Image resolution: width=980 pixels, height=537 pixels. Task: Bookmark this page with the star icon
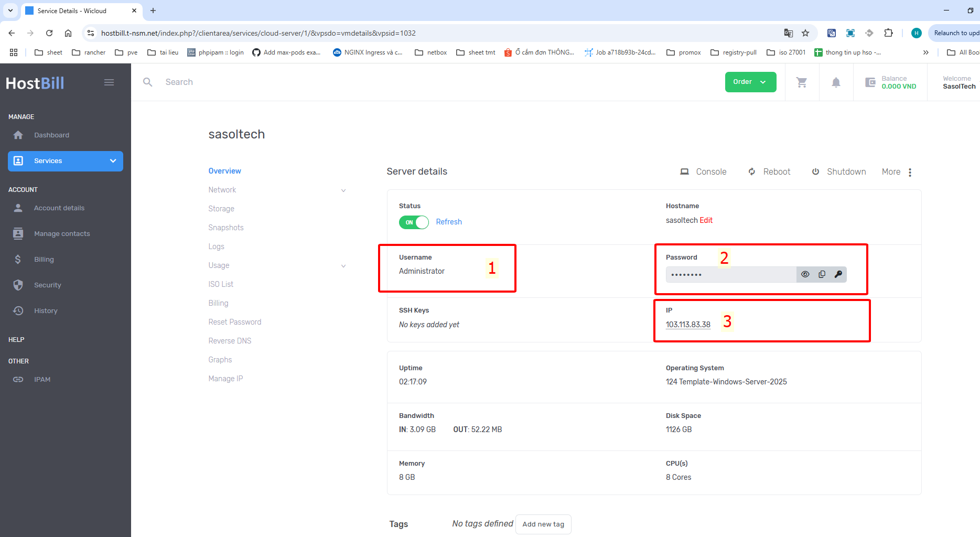click(805, 33)
